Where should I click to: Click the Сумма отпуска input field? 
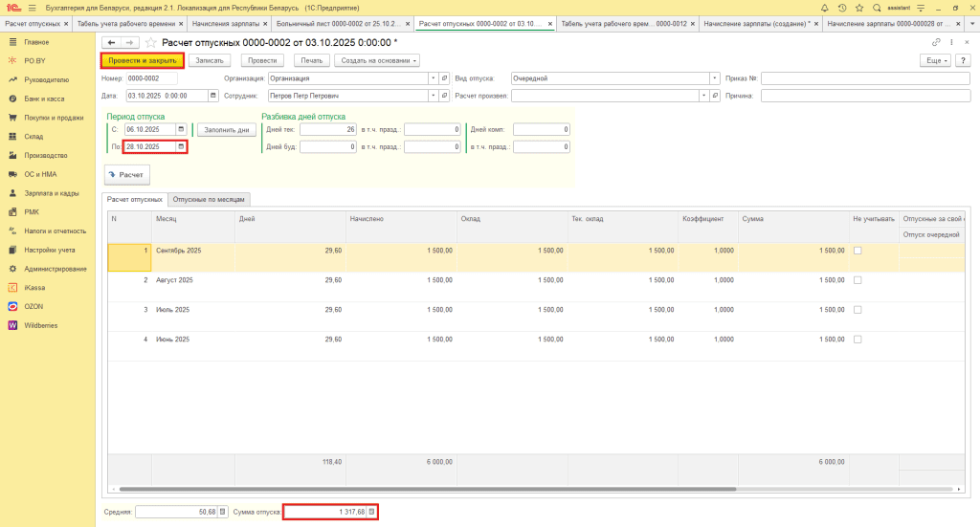tap(324, 512)
